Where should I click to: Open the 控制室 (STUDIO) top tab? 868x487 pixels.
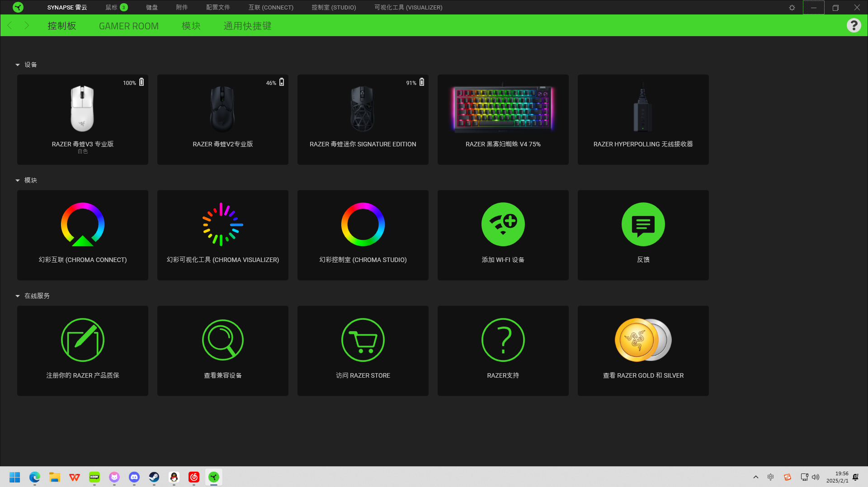click(334, 8)
